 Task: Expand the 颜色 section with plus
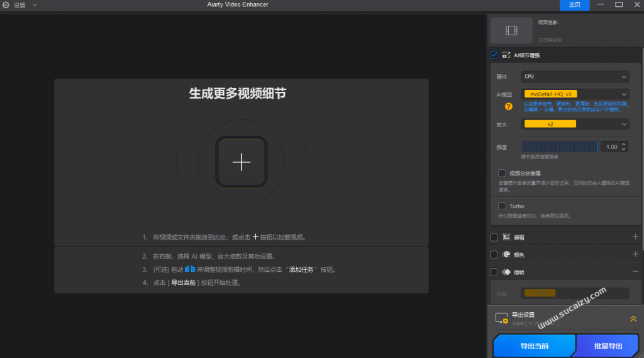pyautogui.click(x=635, y=254)
